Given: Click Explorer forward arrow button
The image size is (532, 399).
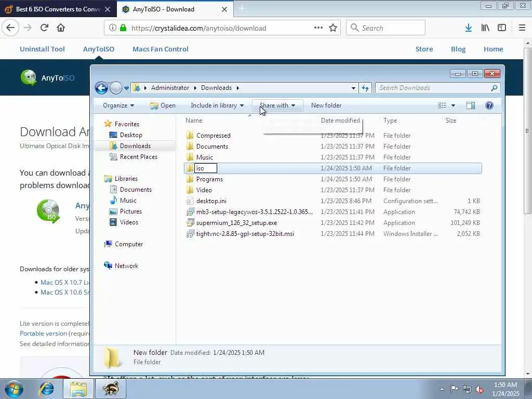Looking at the screenshot, I should (116, 88).
